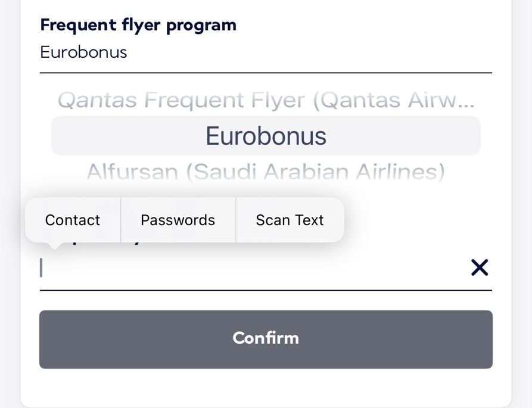Clear the number field with X icon
This screenshot has height=408, width=532.
tap(479, 268)
